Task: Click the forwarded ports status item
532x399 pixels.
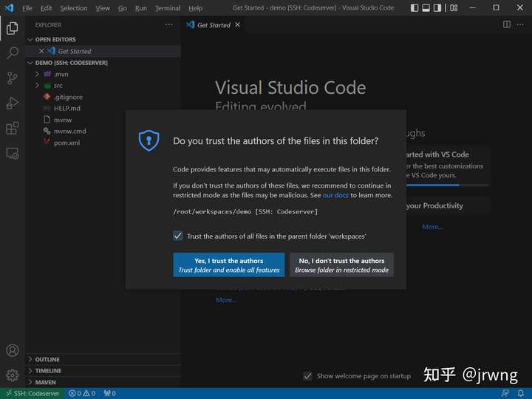Action: click(110, 393)
